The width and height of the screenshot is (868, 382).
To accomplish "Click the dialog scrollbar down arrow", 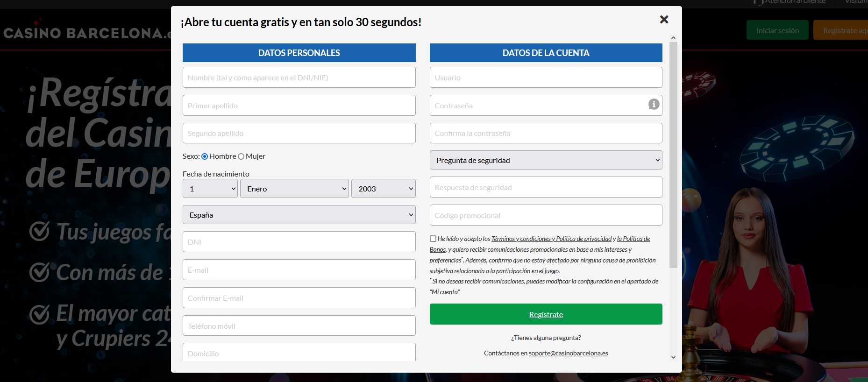I will tap(673, 357).
